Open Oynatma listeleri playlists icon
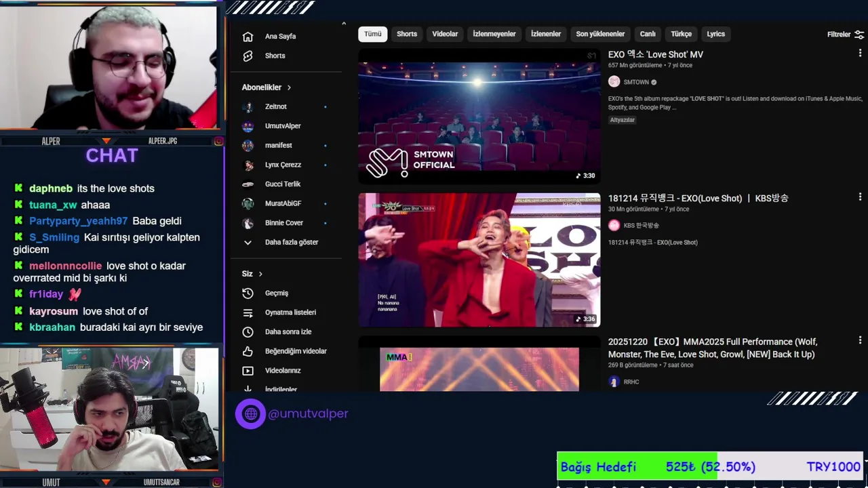Image resolution: width=868 pixels, height=488 pixels. [248, 312]
